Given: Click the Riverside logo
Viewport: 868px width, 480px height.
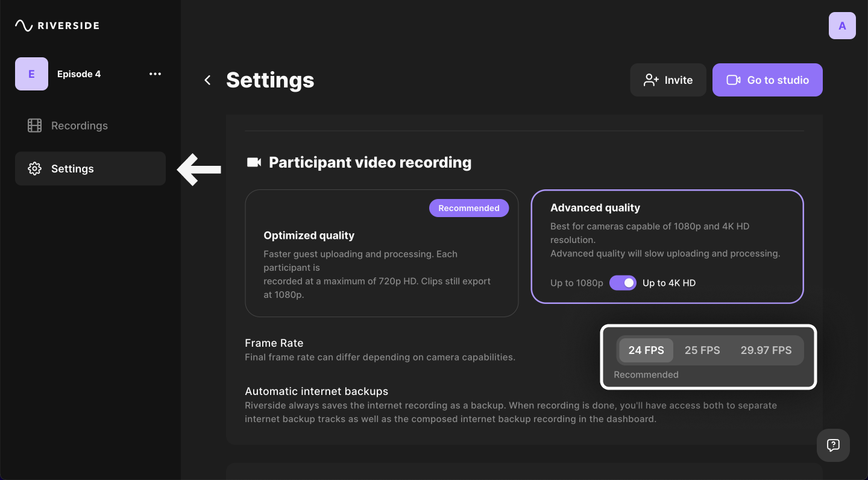Looking at the screenshot, I should click(x=57, y=25).
